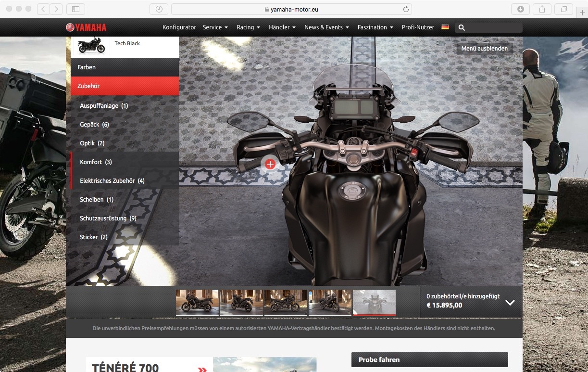This screenshot has height=372, width=588.
Task: Open the Händler dropdown menu
Action: [x=282, y=27]
